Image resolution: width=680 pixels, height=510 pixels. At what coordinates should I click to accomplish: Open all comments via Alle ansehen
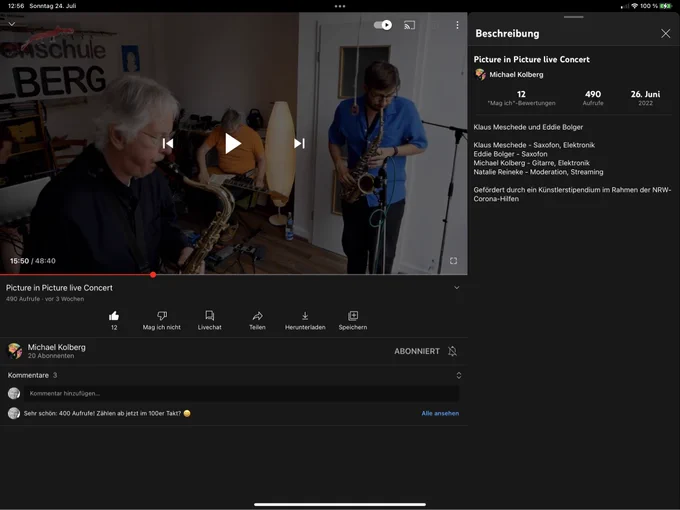440,413
